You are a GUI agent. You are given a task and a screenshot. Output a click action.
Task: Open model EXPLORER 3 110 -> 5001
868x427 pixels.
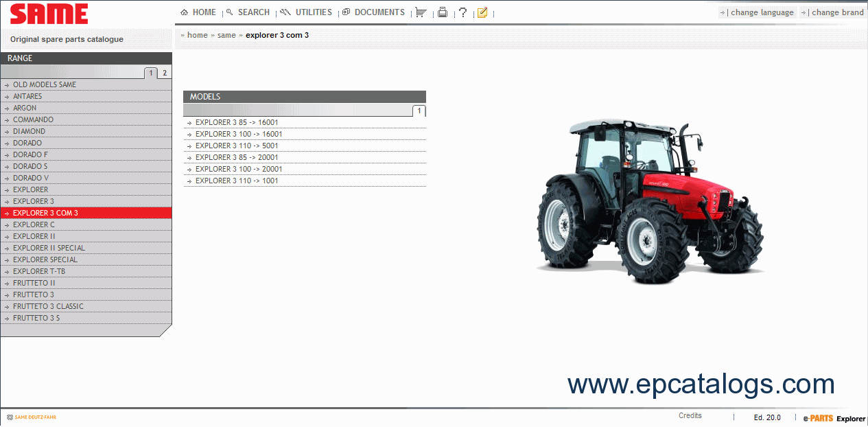point(305,146)
